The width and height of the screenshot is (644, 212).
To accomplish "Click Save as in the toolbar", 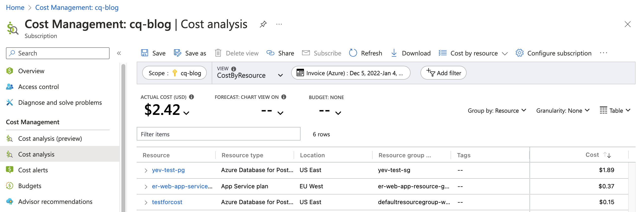I will point(190,53).
